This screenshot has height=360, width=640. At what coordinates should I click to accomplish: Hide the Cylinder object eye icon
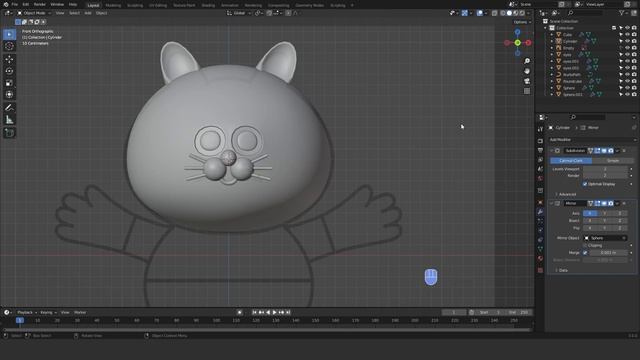(627, 41)
